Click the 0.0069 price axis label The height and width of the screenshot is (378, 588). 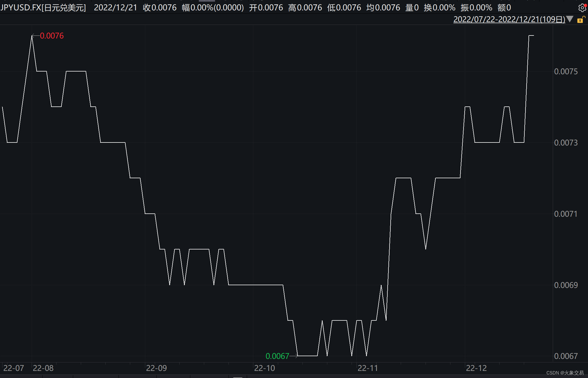click(566, 285)
